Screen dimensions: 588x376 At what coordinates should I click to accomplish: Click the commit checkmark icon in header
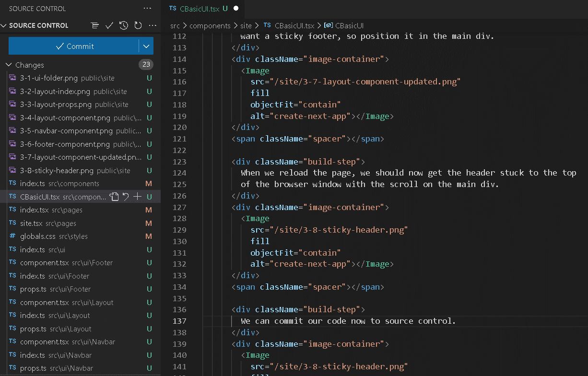(x=109, y=25)
